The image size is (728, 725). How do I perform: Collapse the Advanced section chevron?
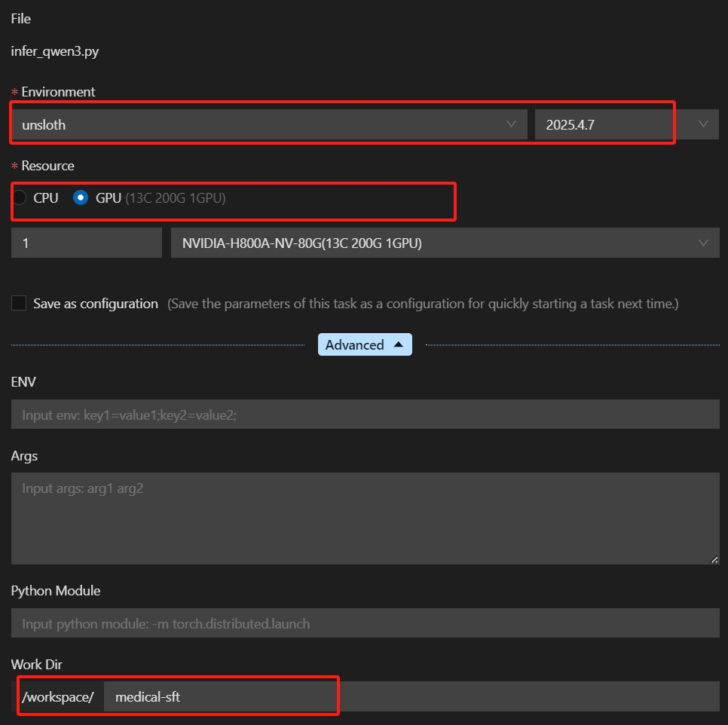pyautogui.click(x=397, y=344)
